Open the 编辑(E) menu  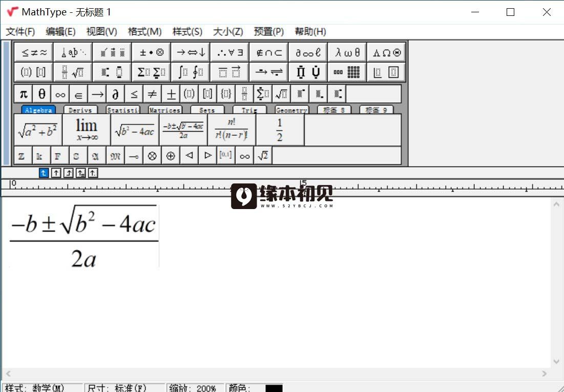(x=60, y=32)
